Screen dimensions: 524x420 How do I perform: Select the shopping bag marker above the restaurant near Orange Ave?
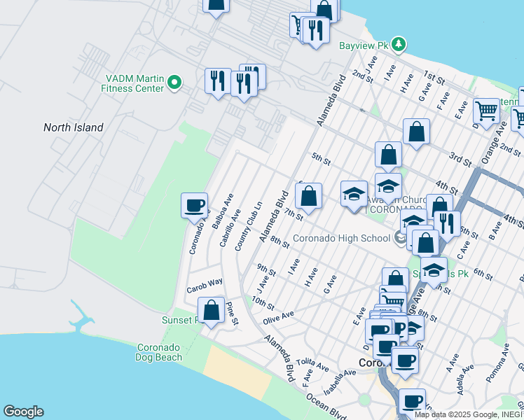coord(440,204)
